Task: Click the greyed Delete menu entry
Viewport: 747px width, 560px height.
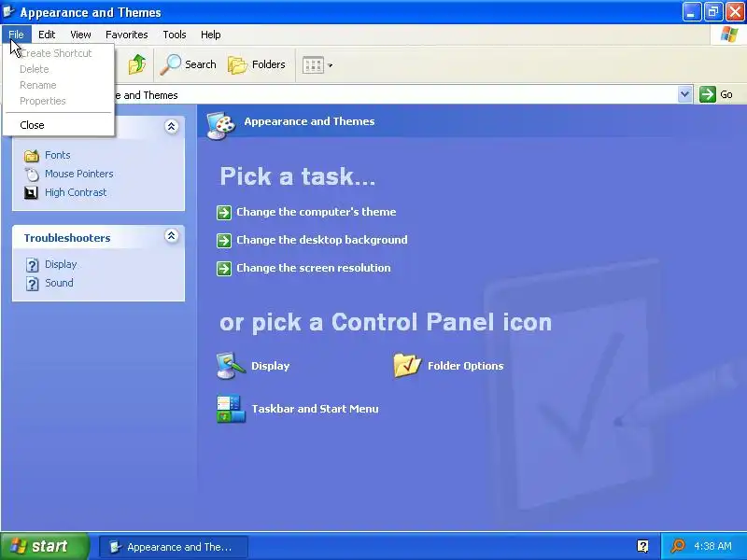Action: tap(59, 69)
